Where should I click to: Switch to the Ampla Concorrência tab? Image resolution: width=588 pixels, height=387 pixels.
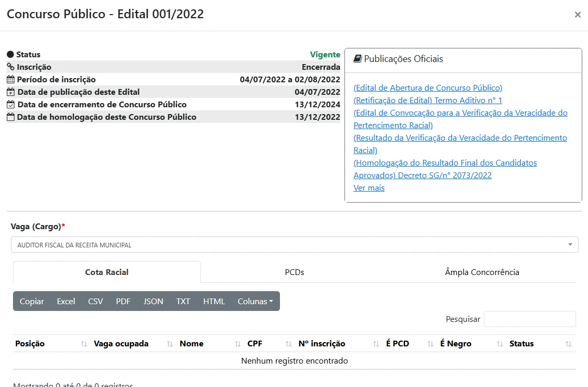(482, 272)
